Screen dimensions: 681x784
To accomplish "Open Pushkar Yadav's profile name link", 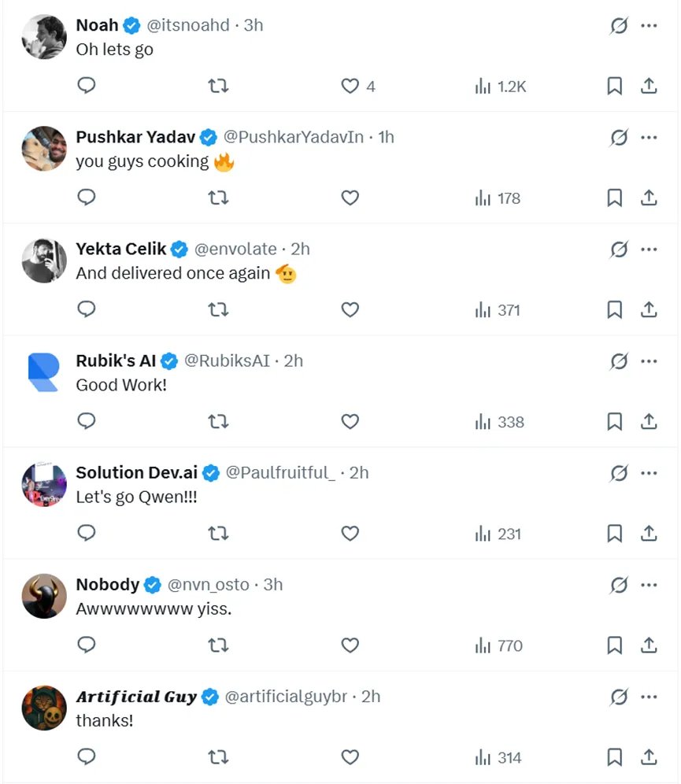I will click(x=135, y=137).
